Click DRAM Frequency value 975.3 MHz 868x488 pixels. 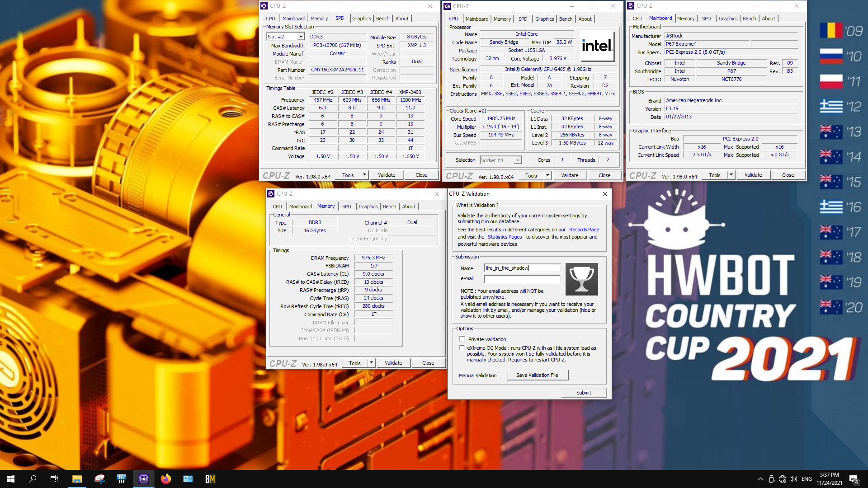click(373, 258)
